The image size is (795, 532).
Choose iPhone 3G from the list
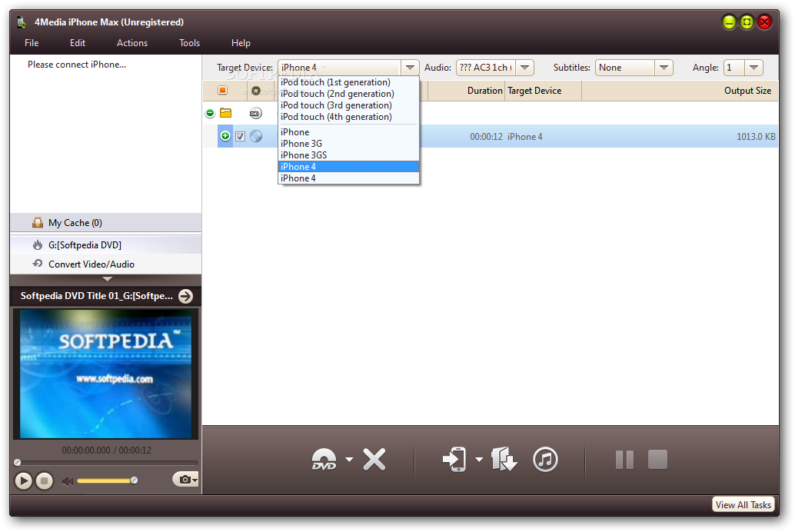[348, 144]
